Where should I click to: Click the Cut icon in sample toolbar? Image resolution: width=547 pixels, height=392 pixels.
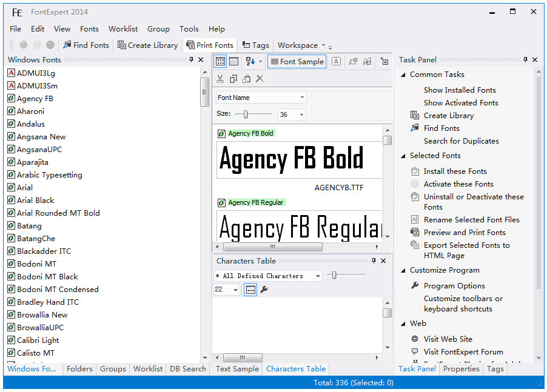point(220,79)
